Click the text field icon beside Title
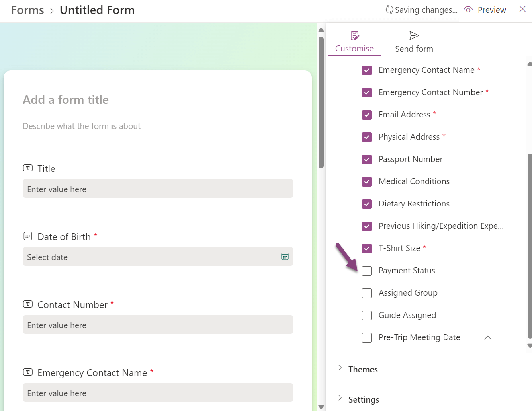532x411 pixels. [x=28, y=168]
